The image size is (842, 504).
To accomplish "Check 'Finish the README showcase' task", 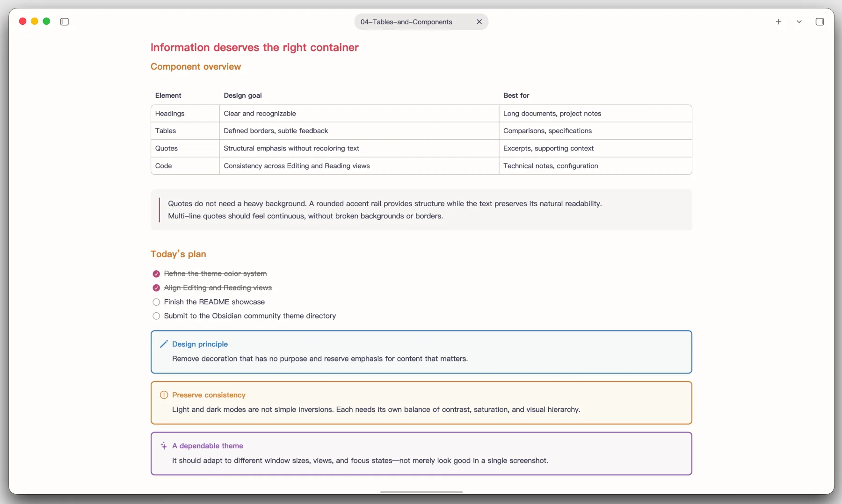I will coord(156,302).
